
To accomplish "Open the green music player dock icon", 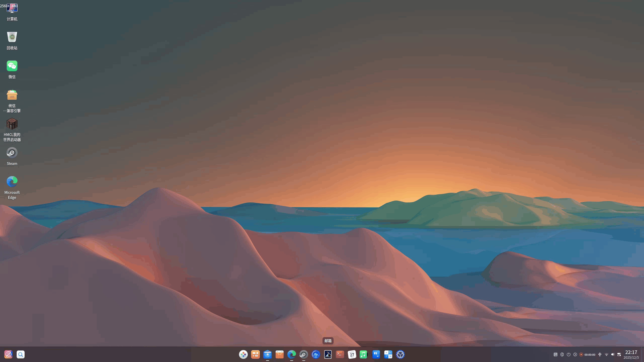I will point(364,354).
